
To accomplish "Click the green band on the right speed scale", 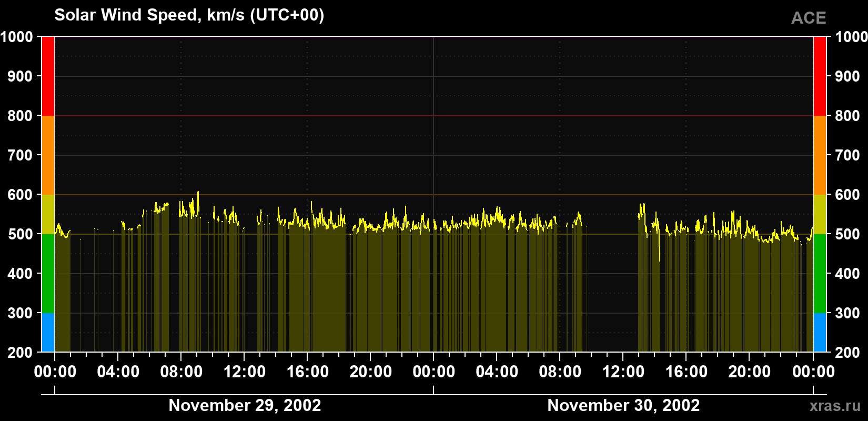I will 820,274.
